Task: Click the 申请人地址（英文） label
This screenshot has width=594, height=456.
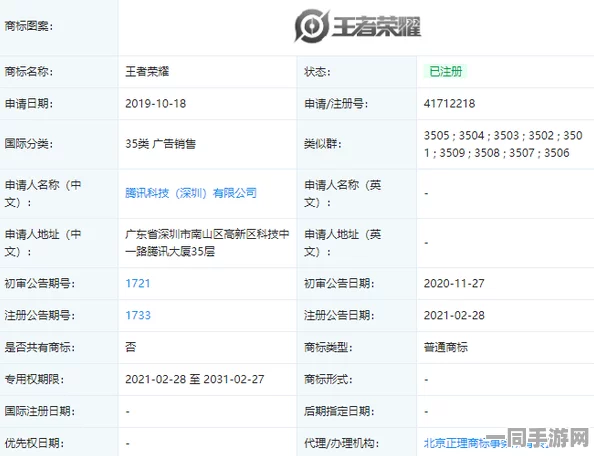Action: (343, 243)
